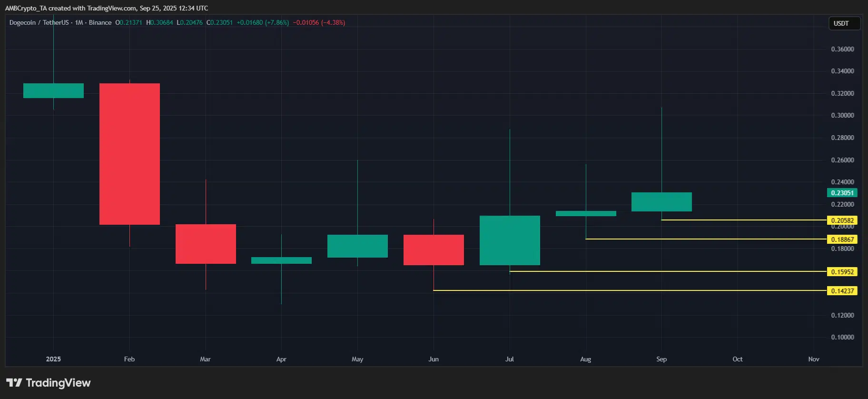
Task: Click the 0.30000 price axis label
Action: [842, 115]
